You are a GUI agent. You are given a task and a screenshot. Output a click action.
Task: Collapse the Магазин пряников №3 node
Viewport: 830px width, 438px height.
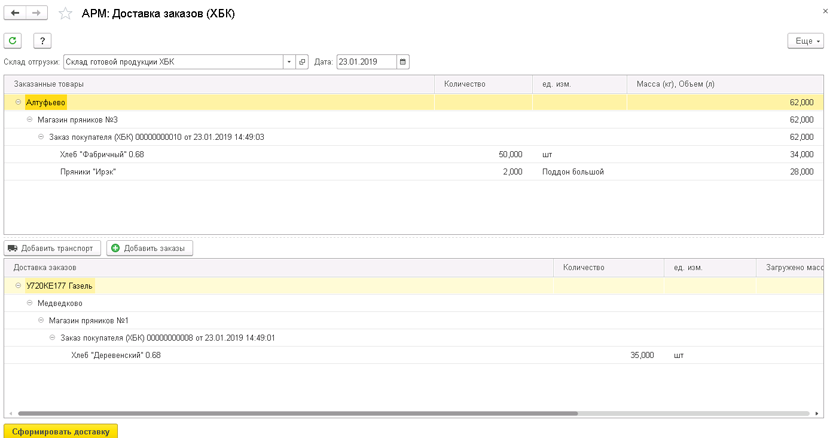click(x=30, y=120)
